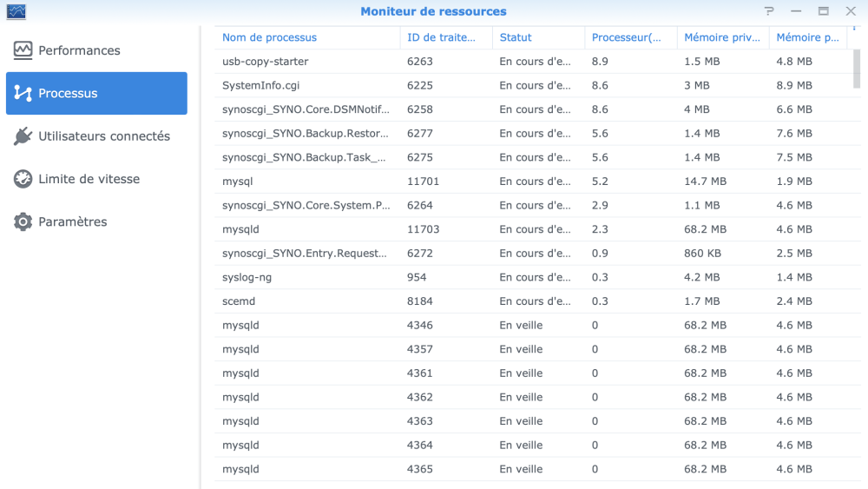This screenshot has width=868, height=489.
Task: Select the SystemInfo.cgi process row
Action: (x=261, y=85)
